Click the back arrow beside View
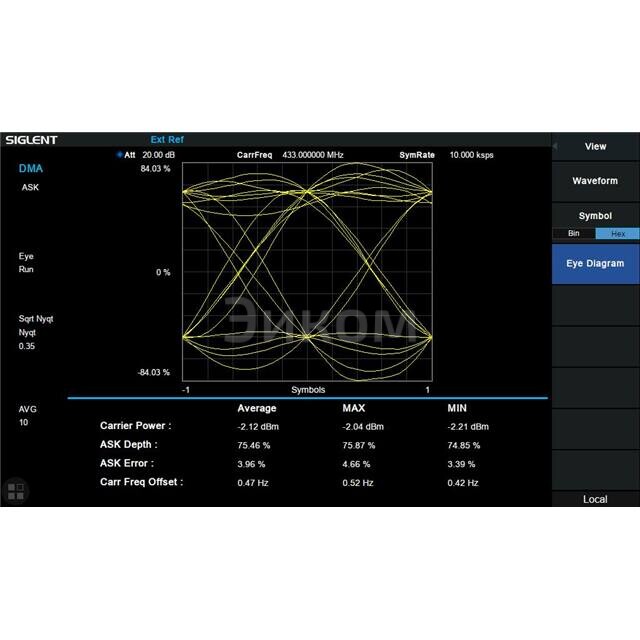This screenshot has height=640, width=640. (x=556, y=147)
